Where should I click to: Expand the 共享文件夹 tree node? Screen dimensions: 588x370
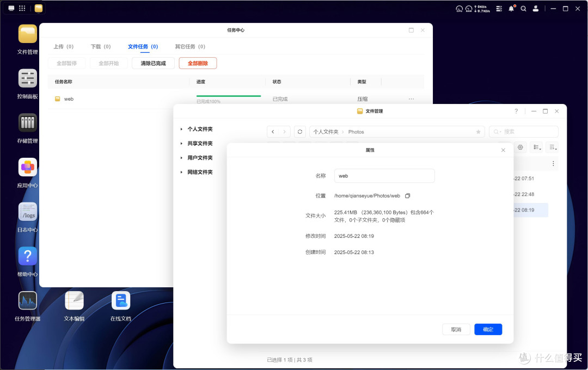pos(181,143)
